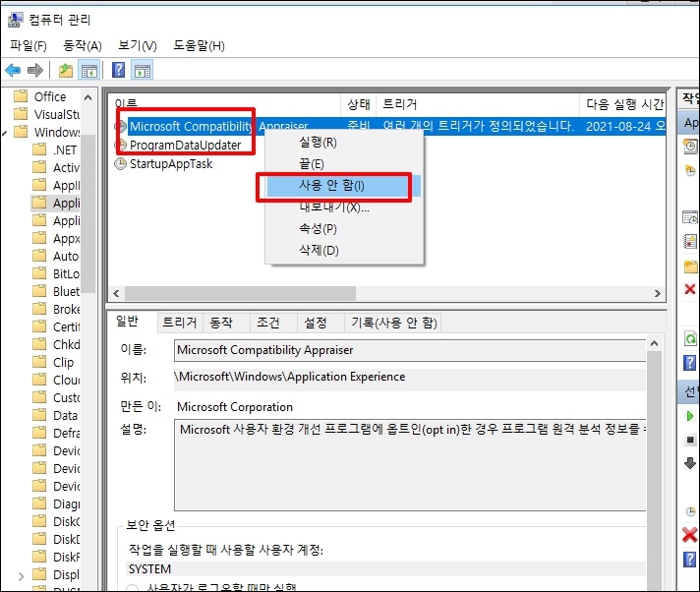Switch to the 조건 tab
The height and width of the screenshot is (592, 700).
tap(273, 323)
